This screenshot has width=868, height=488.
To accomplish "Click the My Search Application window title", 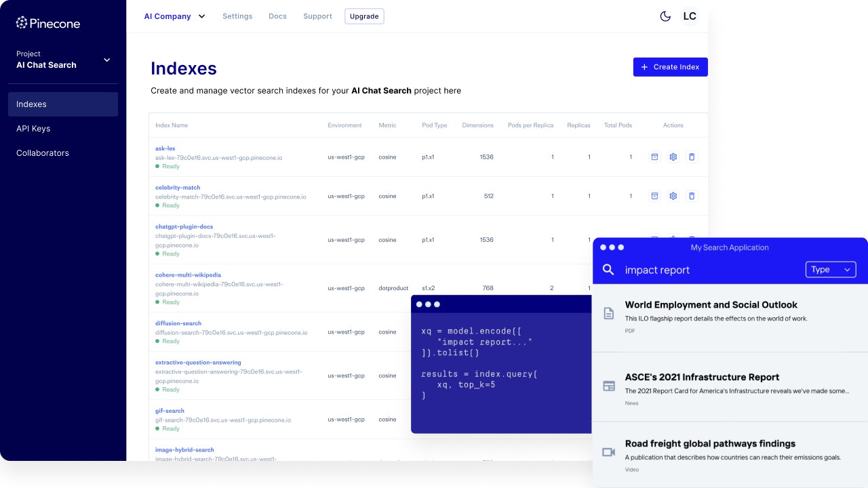I will pyautogui.click(x=730, y=248).
